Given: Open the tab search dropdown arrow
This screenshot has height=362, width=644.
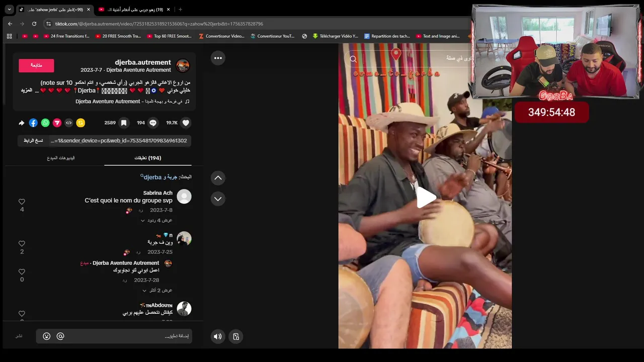Looking at the screenshot, I should pyautogui.click(x=9, y=10).
